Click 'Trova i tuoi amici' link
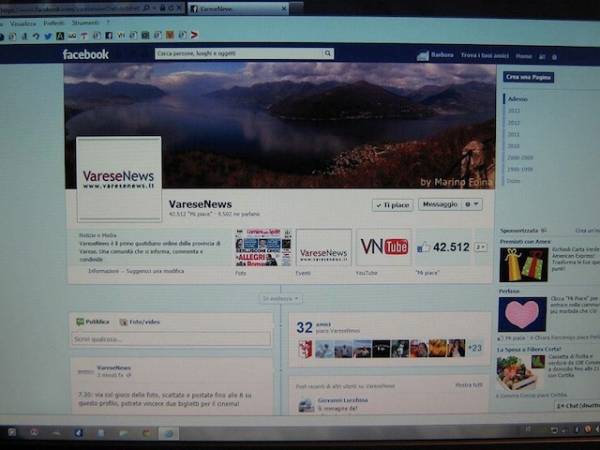The image size is (600, 450). (485, 55)
